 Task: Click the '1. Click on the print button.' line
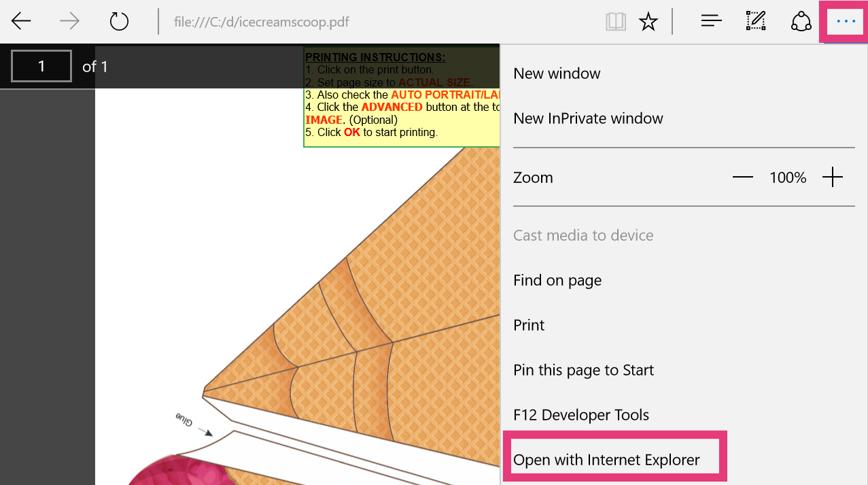pyautogui.click(x=370, y=69)
